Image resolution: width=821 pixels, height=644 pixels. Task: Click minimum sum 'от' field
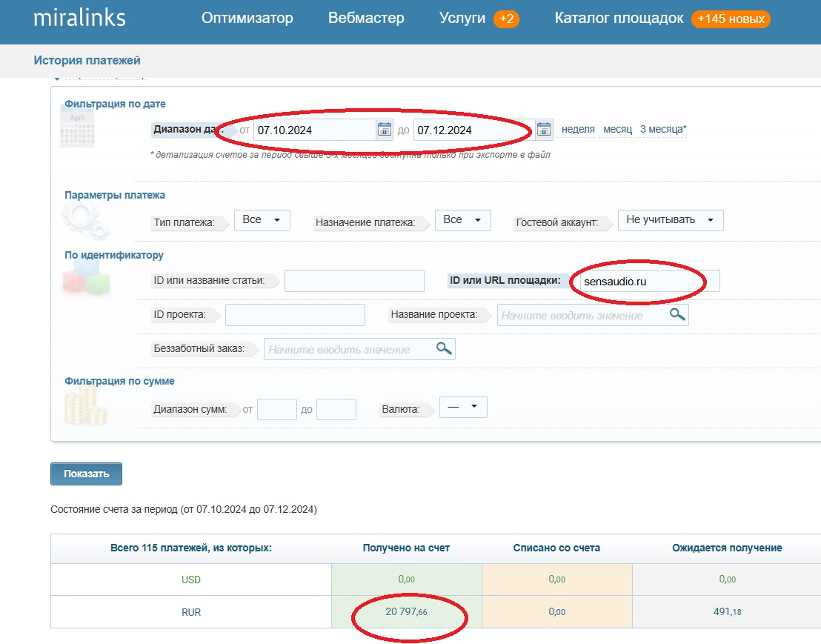pos(278,409)
